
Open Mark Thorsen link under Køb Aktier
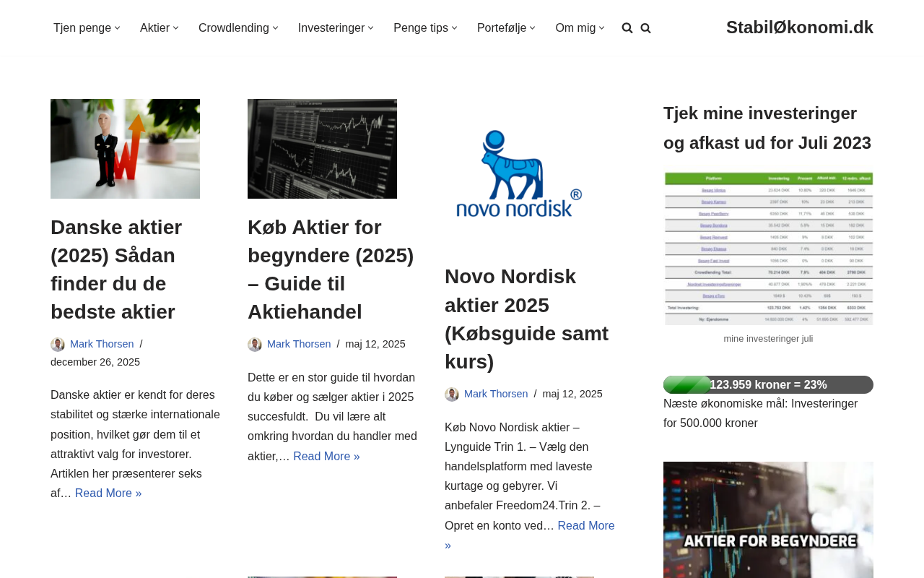299,345
